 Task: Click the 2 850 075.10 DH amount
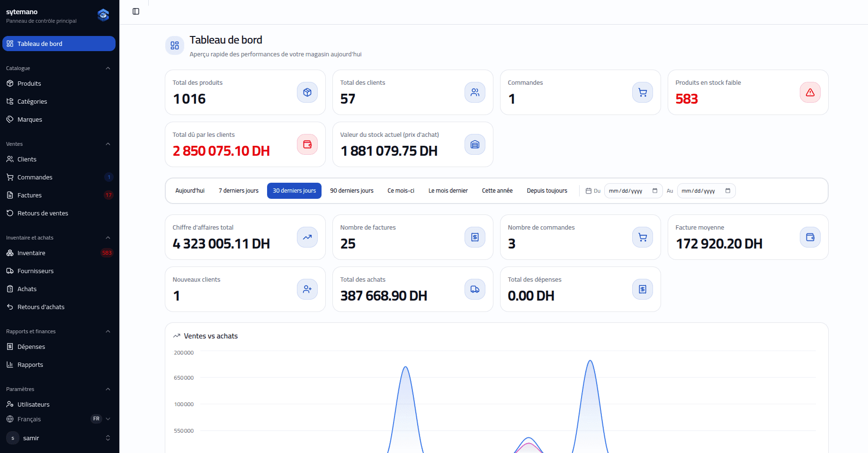(x=221, y=151)
